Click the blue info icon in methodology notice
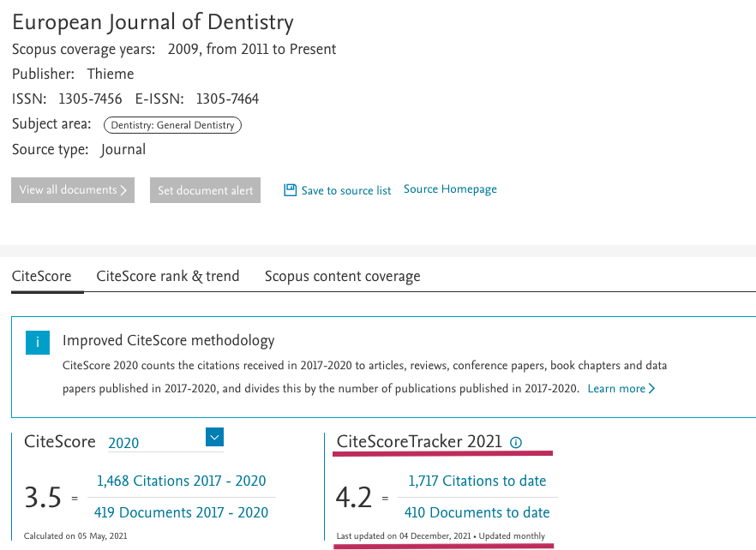756x550 pixels. tap(38, 342)
